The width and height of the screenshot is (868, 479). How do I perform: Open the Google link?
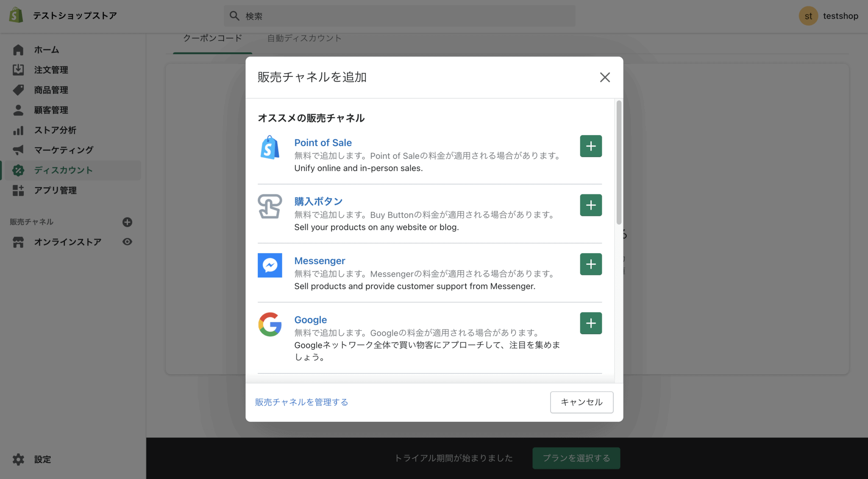click(x=311, y=320)
